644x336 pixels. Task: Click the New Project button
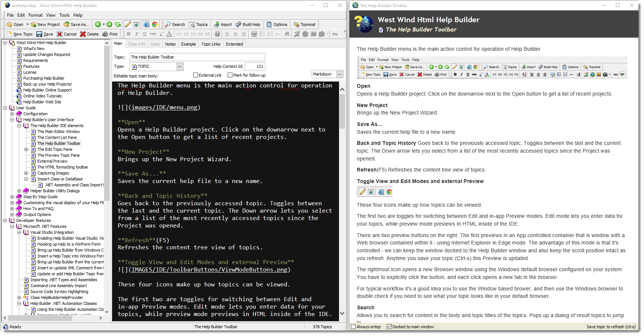45,24
